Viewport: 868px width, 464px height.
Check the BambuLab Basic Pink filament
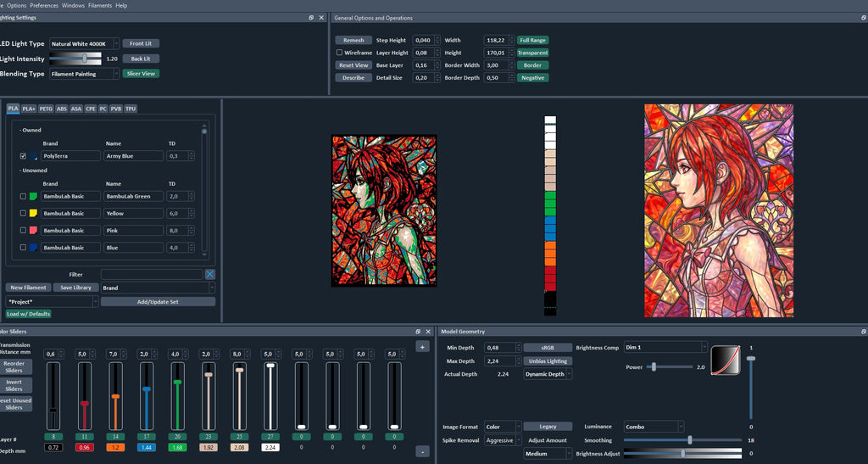pyautogui.click(x=23, y=231)
